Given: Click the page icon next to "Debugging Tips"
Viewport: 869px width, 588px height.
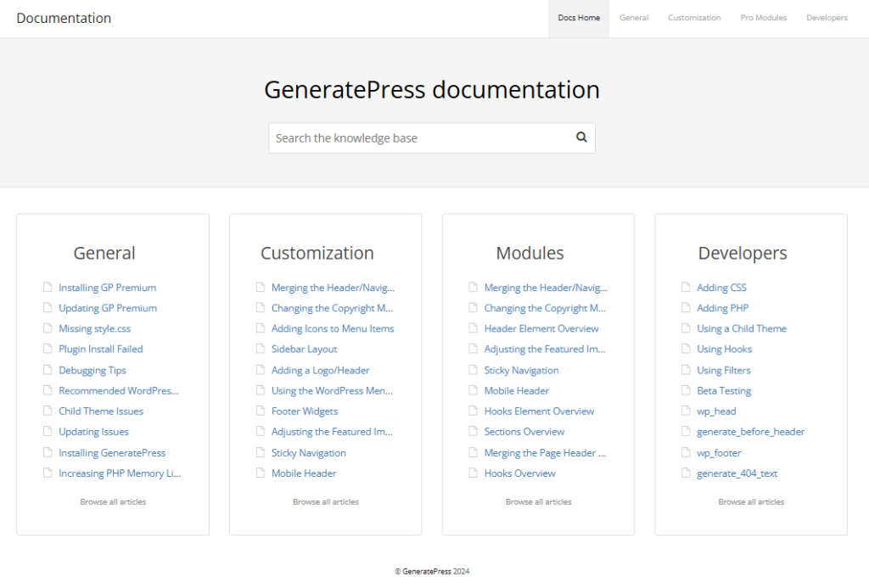Looking at the screenshot, I should click(x=47, y=370).
